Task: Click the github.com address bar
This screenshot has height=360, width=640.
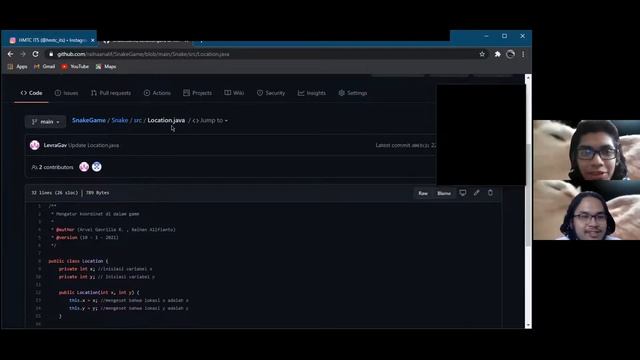Action: (x=261, y=54)
